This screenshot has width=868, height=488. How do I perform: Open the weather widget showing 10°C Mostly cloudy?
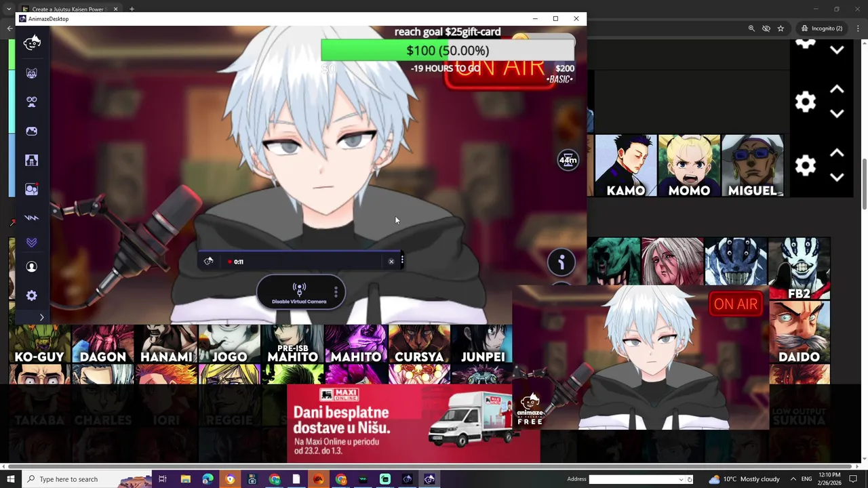[x=744, y=479]
